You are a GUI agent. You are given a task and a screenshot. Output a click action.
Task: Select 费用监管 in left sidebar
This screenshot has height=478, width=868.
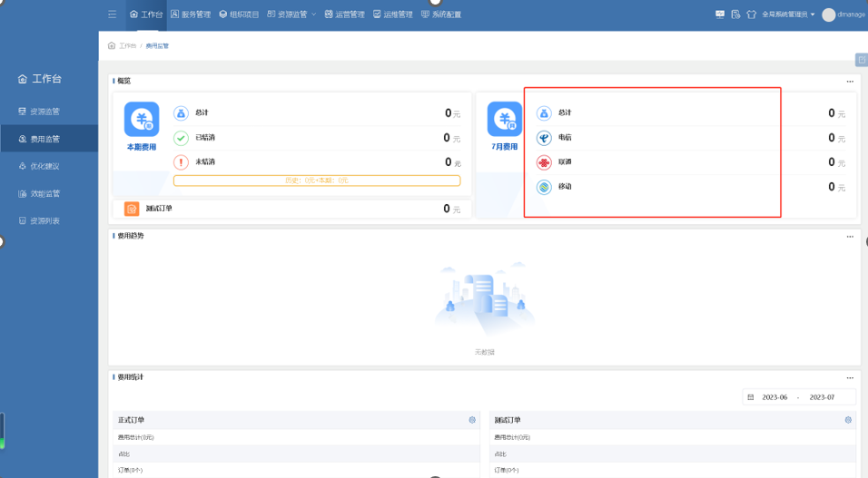pyautogui.click(x=49, y=139)
